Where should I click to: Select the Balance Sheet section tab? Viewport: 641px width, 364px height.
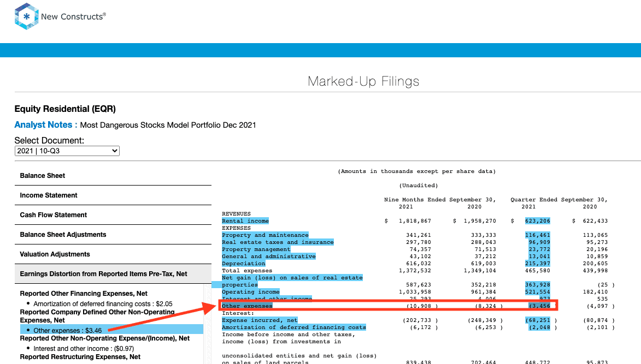[x=113, y=176]
